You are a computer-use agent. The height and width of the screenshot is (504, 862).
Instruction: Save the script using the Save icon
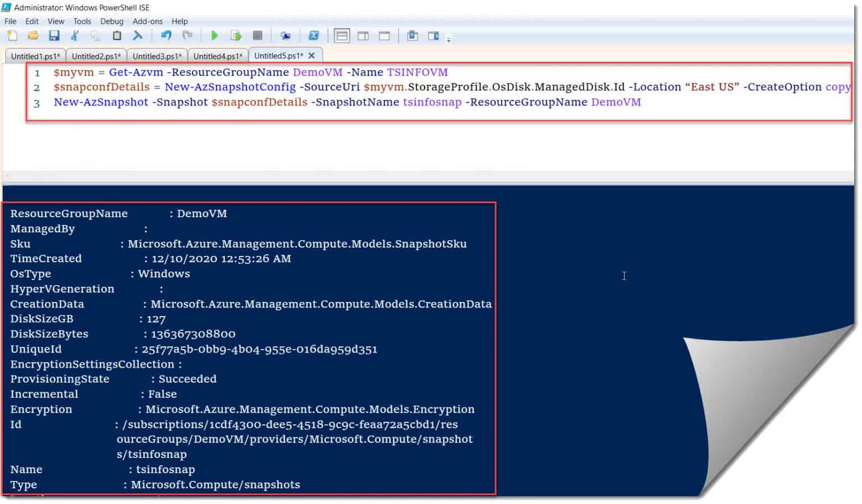click(54, 35)
